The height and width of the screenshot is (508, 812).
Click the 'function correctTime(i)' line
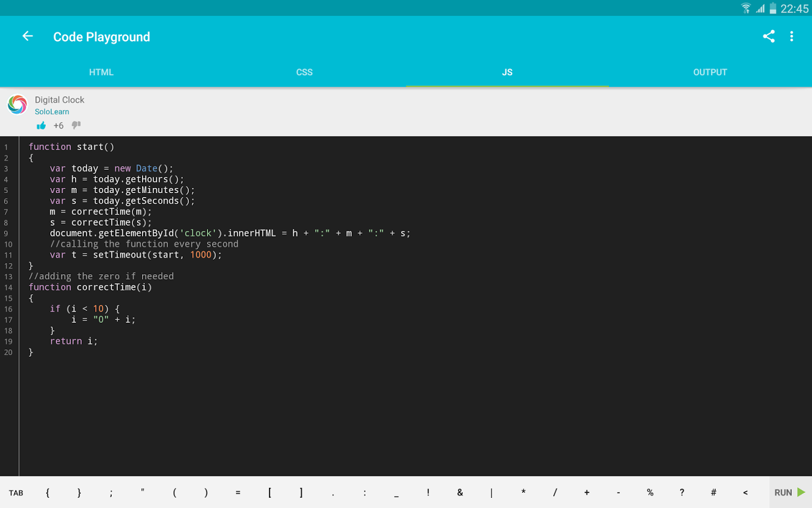90,287
